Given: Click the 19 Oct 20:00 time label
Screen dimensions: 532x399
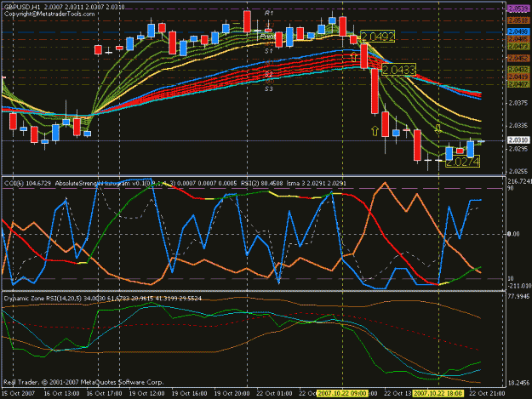Looking at the screenshot, I should (232, 394).
